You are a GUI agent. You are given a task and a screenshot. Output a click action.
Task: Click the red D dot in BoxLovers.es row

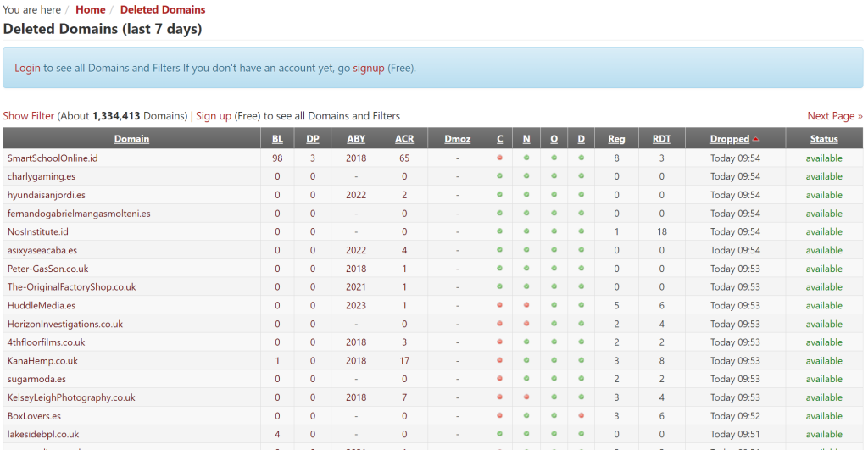point(581,416)
